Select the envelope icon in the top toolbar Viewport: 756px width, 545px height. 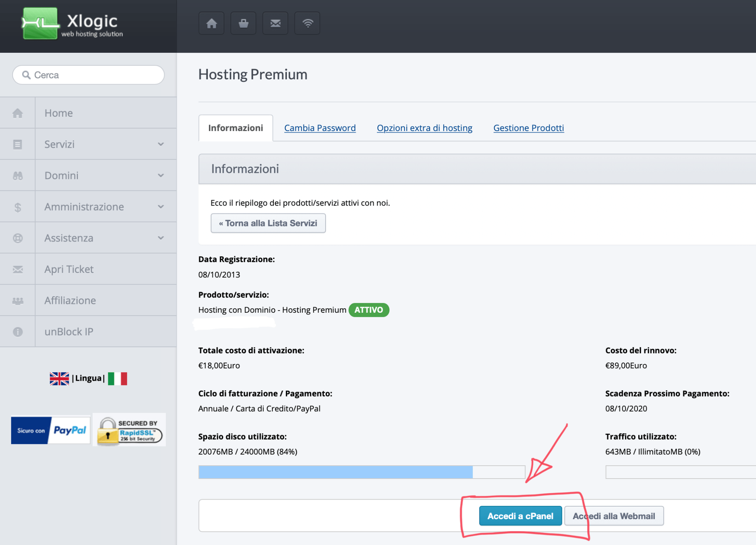[275, 23]
